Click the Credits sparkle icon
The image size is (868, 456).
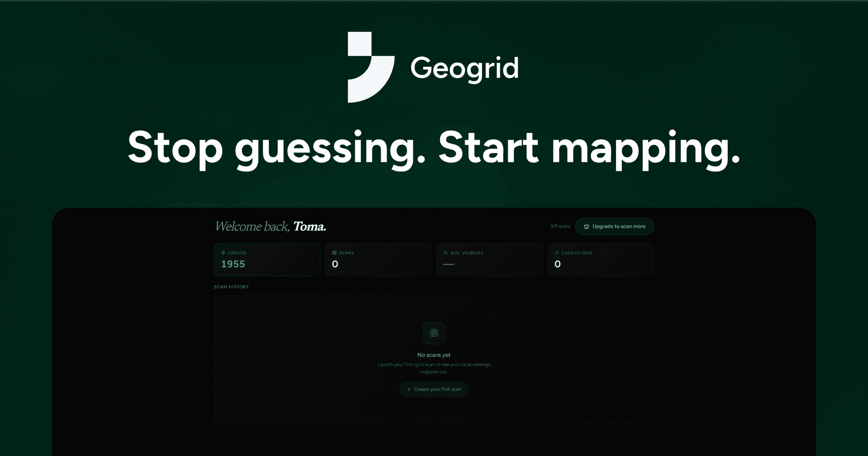(x=223, y=253)
